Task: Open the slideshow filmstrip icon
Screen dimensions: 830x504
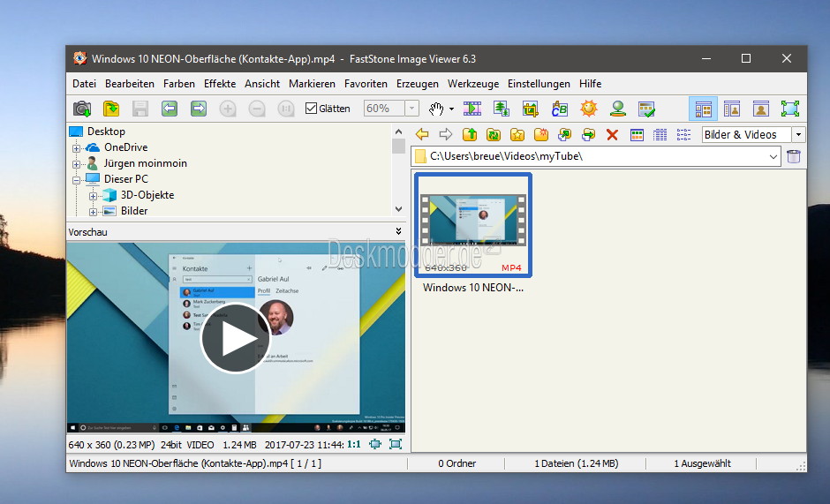Action: tap(472, 109)
